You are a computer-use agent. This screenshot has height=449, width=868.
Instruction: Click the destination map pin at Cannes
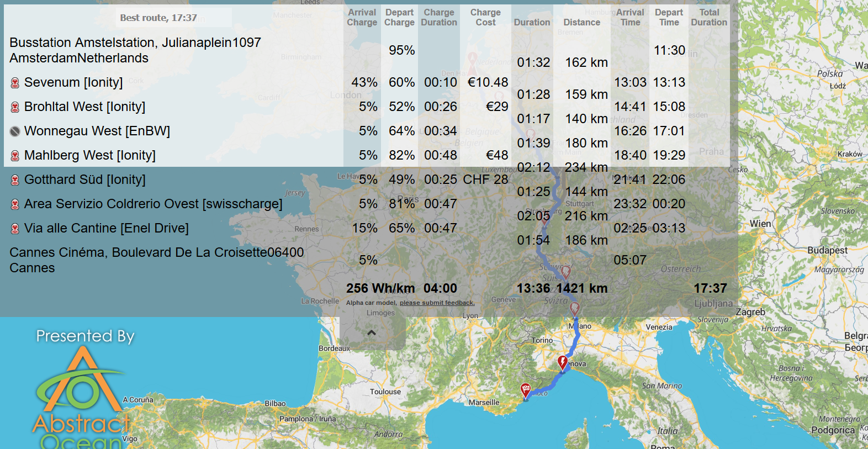pyautogui.click(x=526, y=390)
